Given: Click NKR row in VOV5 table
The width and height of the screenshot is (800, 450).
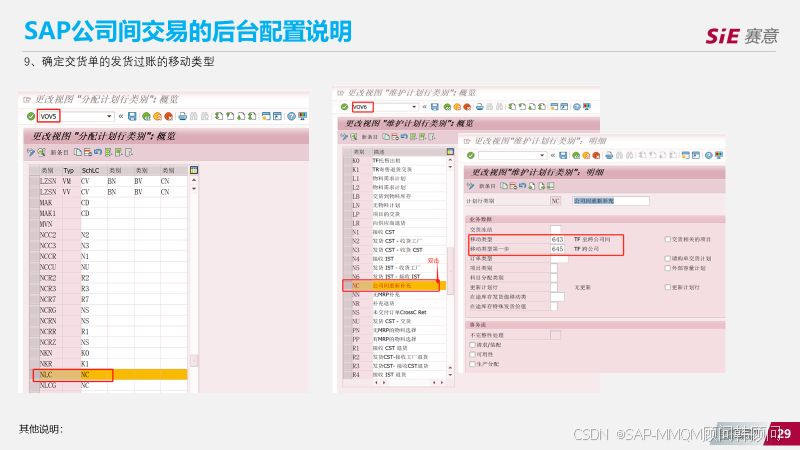Looking at the screenshot, I should coord(109,364).
